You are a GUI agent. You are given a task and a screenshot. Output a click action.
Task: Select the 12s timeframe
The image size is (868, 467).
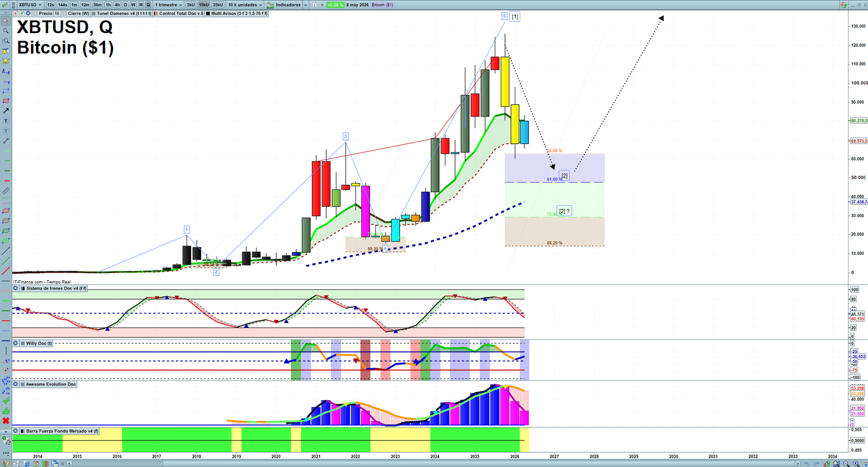pyautogui.click(x=50, y=5)
